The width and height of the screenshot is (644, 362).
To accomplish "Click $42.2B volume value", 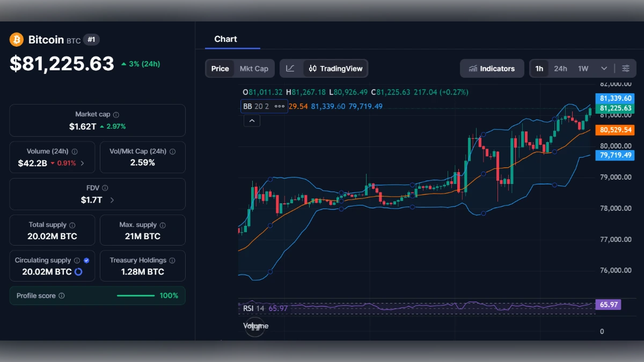I will click(x=33, y=163).
